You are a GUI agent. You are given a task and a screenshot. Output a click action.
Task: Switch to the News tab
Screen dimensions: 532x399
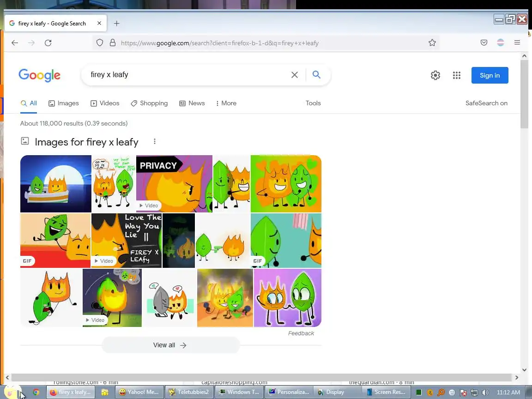point(192,103)
